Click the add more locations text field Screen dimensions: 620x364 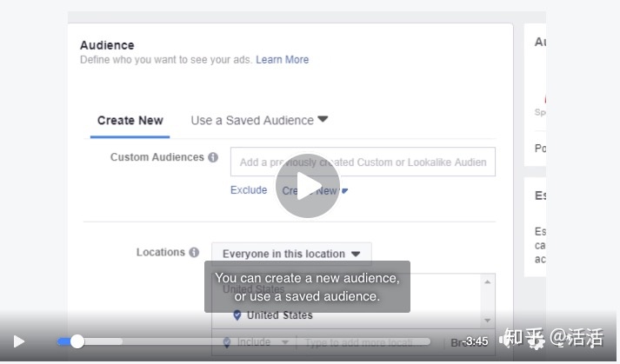click(x=365, y=342)
